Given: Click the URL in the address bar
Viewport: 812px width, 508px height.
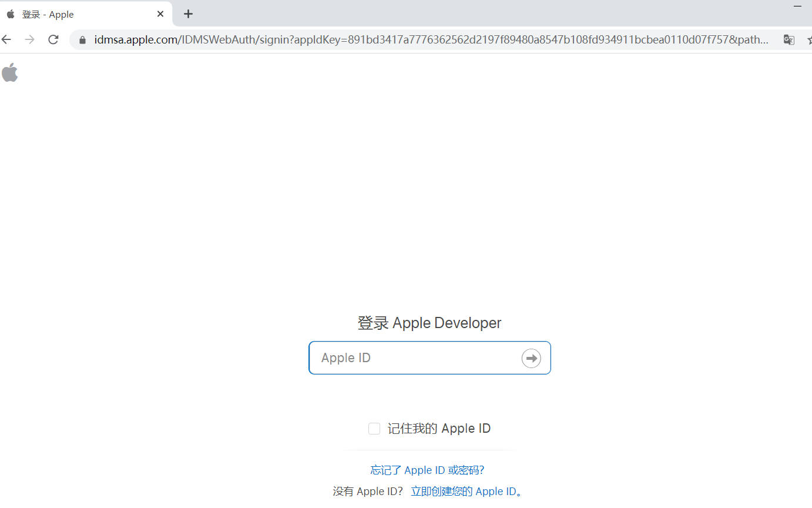Looking at the screenshot, I should click(x=431, y=40).
